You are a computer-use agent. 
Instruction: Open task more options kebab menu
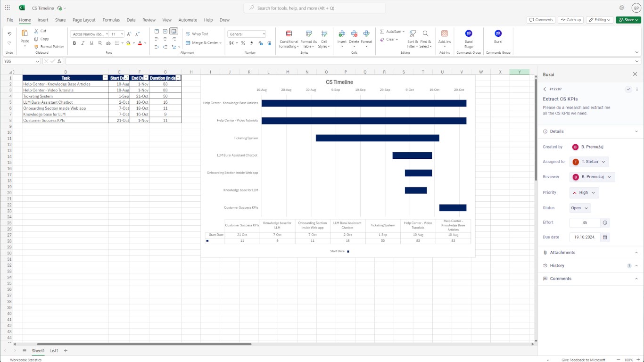click(637, 89)
